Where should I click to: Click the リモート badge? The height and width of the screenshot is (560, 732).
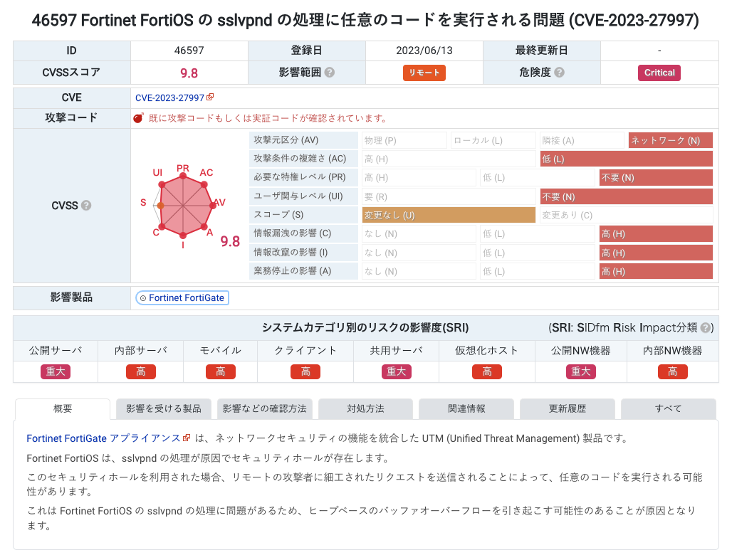click(424, 73)
